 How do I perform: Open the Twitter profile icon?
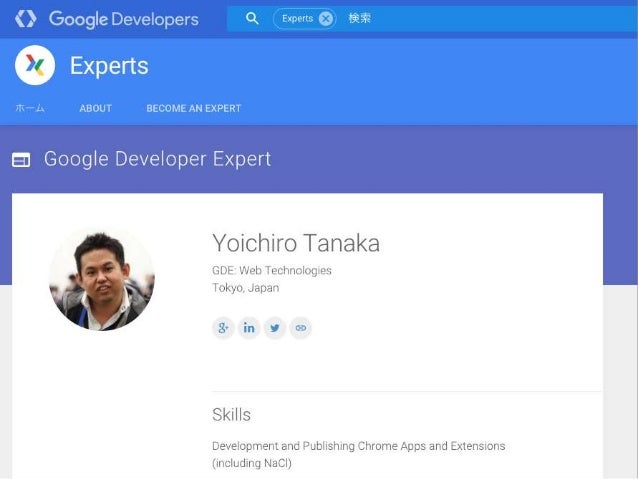point(275,328)
